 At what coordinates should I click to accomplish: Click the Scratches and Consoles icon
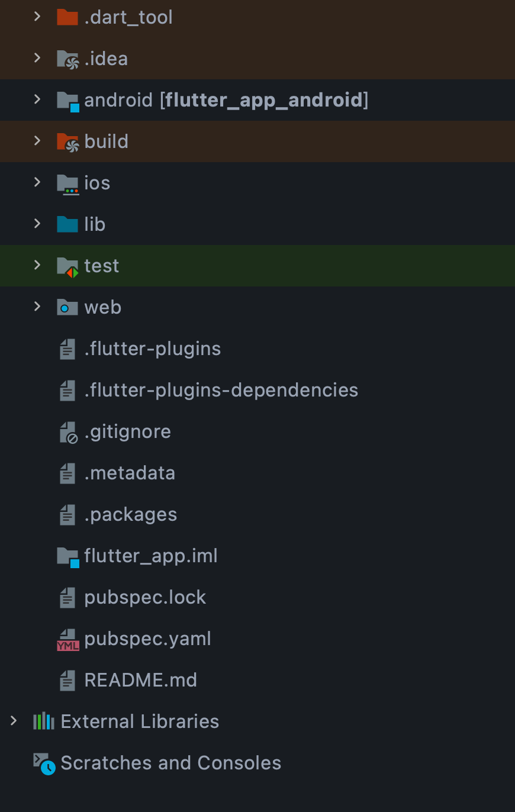pos(44,763)
